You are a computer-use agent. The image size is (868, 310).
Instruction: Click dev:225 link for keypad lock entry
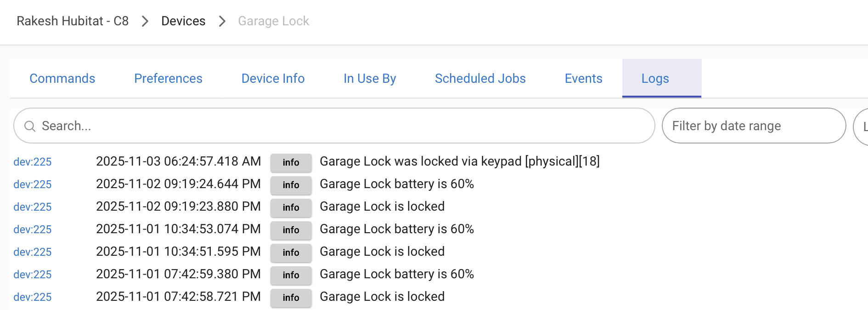coord(33,162)
